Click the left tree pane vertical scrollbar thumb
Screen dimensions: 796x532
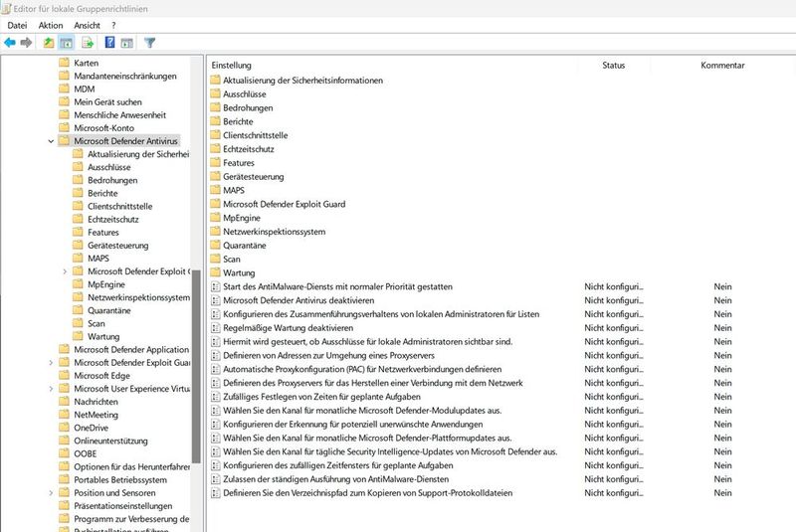tap(196, 366)
